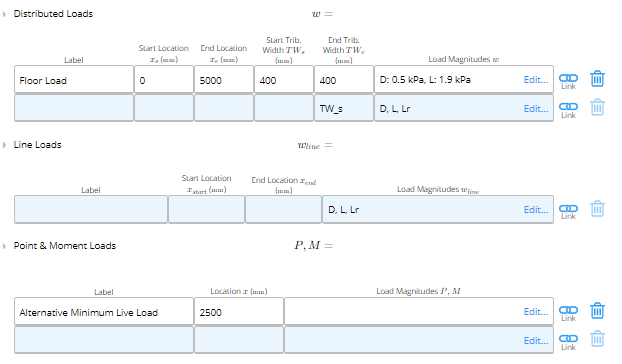Expand the Line Loads section
The height and width of the screenshot is (364, 622).
click(4, 145)
